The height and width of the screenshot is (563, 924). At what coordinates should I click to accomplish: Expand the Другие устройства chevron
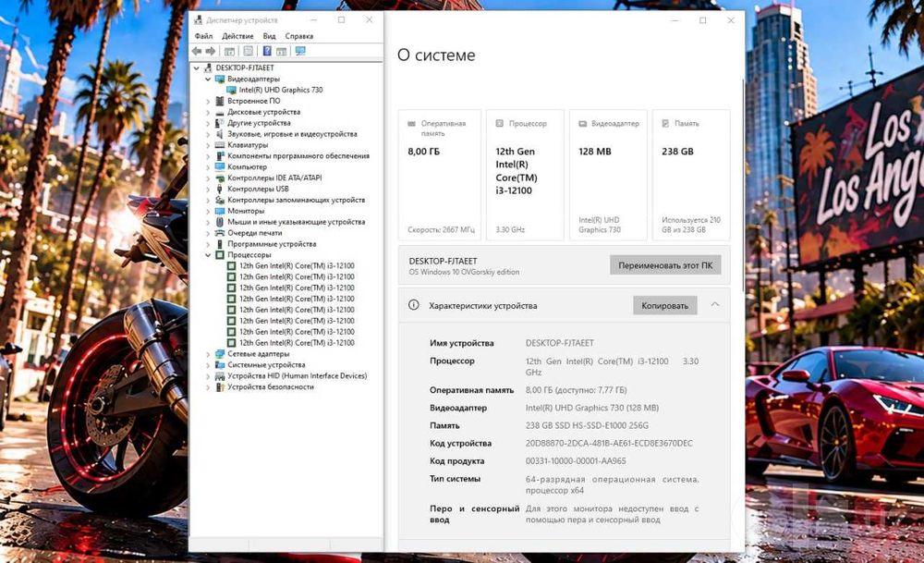(x=208, y=123)
